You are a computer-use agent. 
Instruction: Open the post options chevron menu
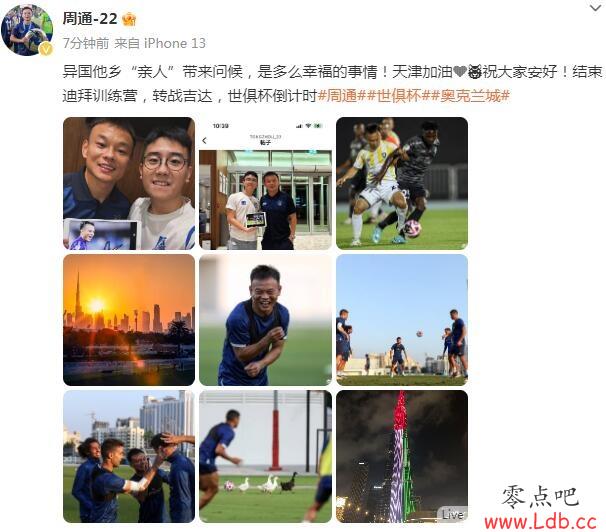pyautogui.click(x=596, y=8)
